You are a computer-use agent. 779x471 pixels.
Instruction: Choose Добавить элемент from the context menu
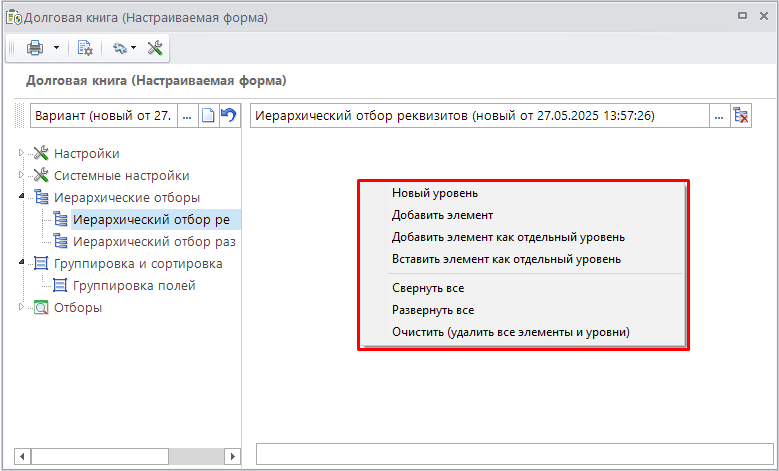pyautogui.click(x=442, y=215)
